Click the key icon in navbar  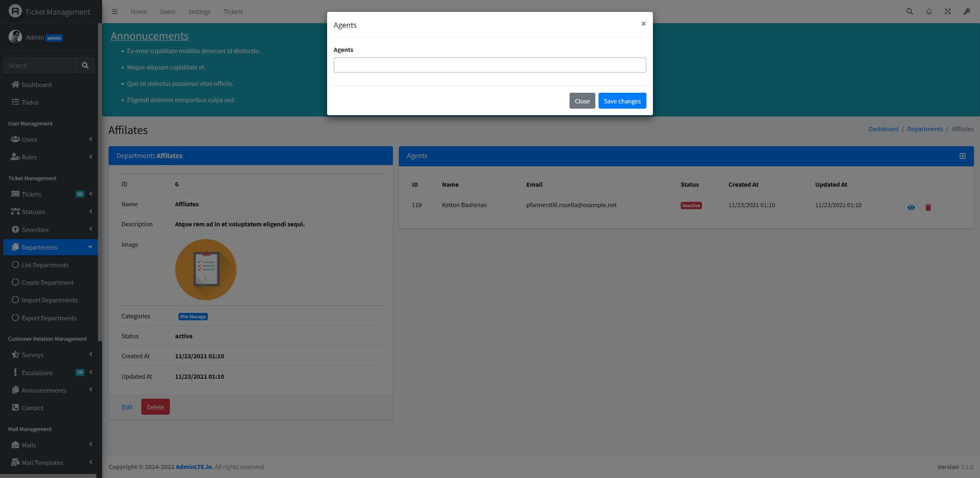(967, 11)
